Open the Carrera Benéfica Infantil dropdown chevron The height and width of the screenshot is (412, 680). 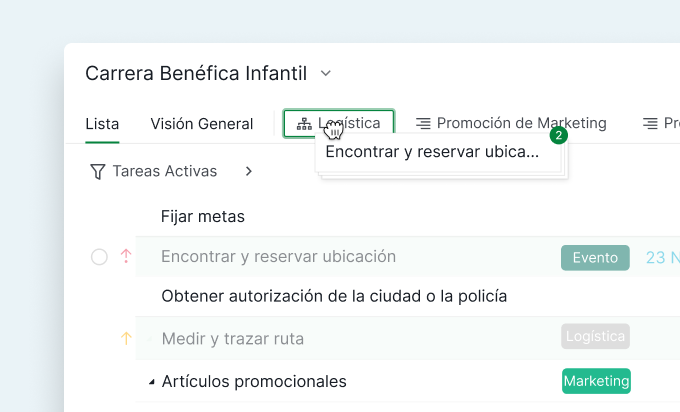[325, 74]
